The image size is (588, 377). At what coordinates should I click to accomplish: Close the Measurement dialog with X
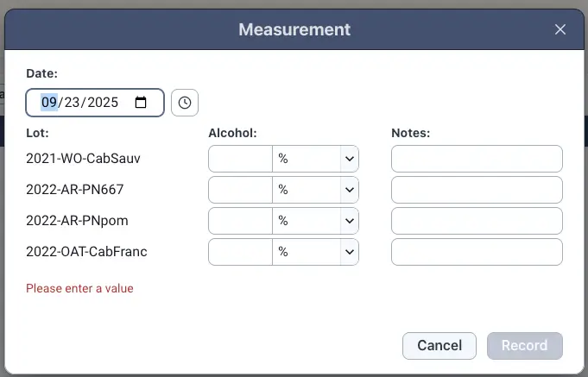[x=560, y=29]
